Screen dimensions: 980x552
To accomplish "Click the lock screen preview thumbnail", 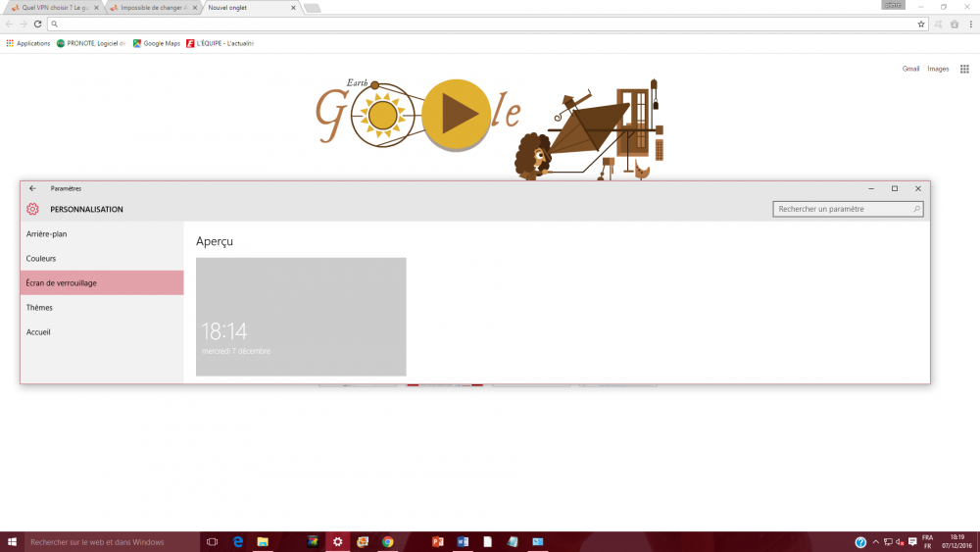I will pos(301,317).
